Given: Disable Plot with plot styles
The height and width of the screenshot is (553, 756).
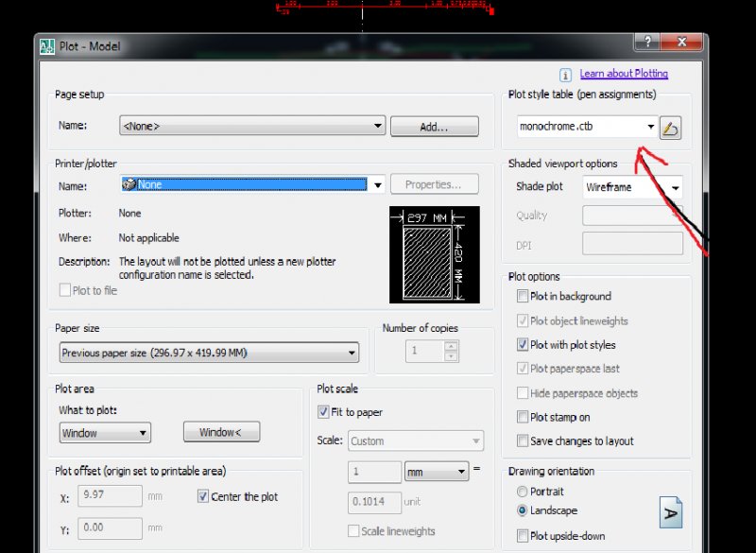Looking at the screenshot, I should pyautogui.click(x=523, y=345).
